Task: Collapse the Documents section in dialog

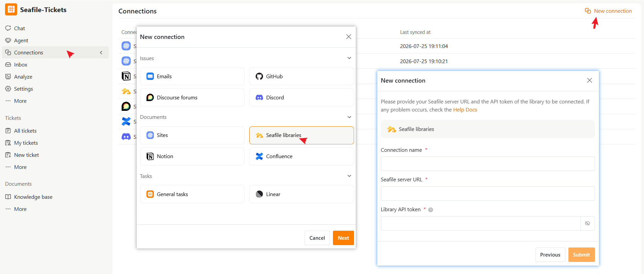Action: click(x=349, y=117)
